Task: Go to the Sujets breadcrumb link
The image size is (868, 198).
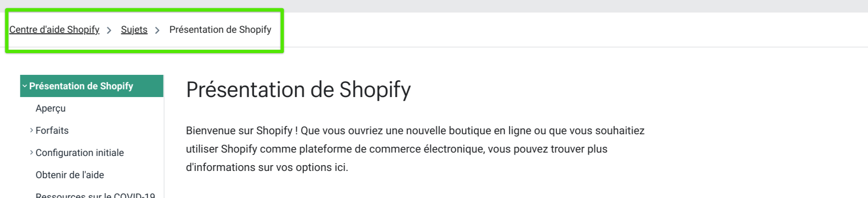Action: [134, 30]
